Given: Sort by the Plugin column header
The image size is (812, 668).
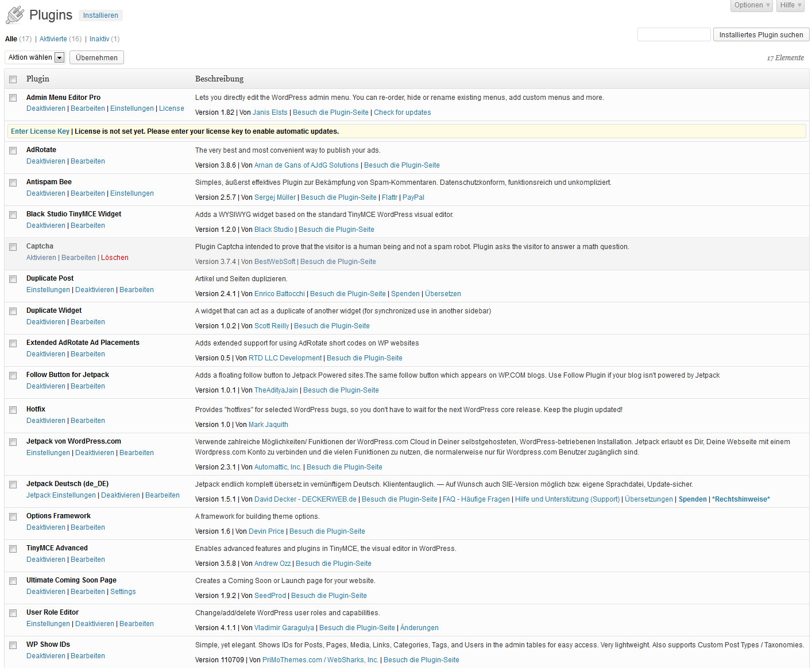Looking at the screenshot, I should pos(38,79).
